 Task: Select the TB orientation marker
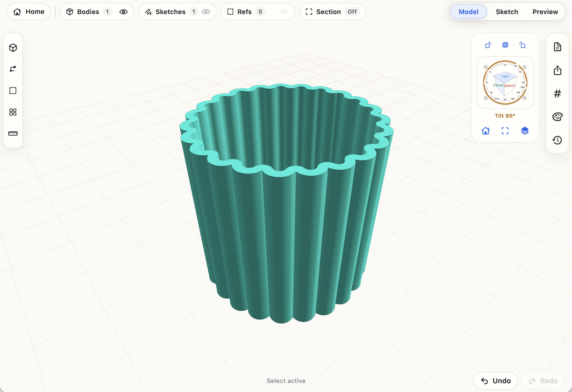515,66
